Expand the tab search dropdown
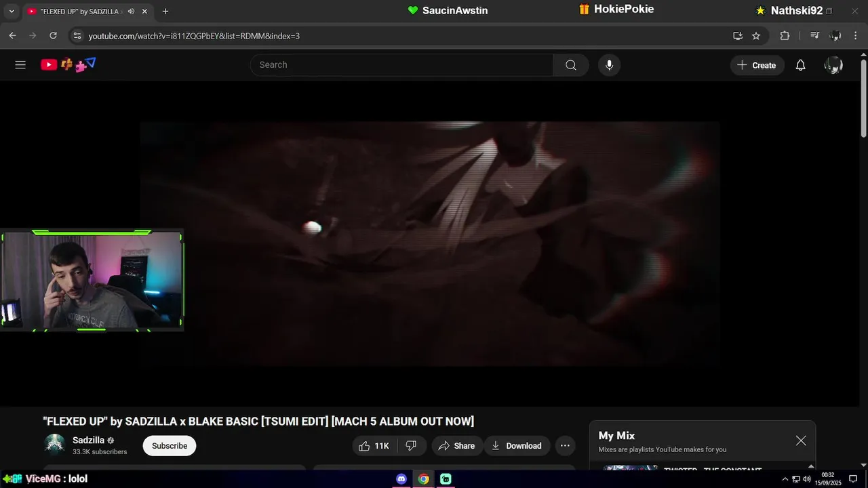 pyautogui.click(x=11, y=12)
